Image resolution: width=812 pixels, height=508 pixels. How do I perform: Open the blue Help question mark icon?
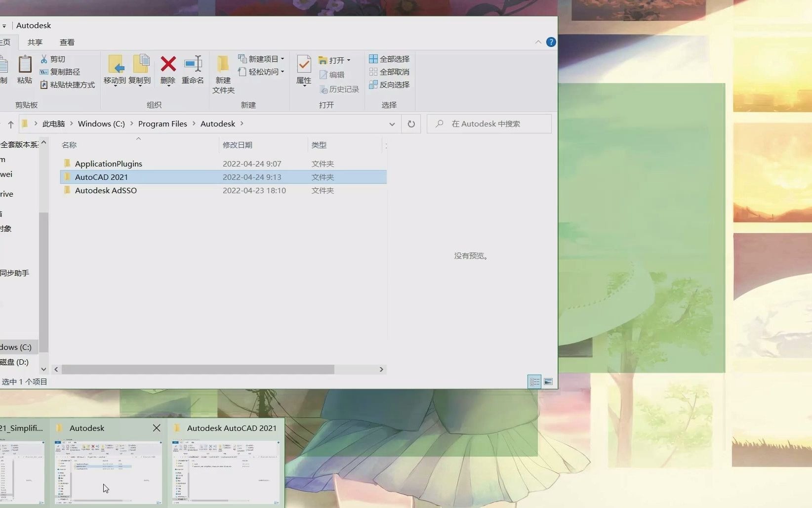[x=551, y=42]
